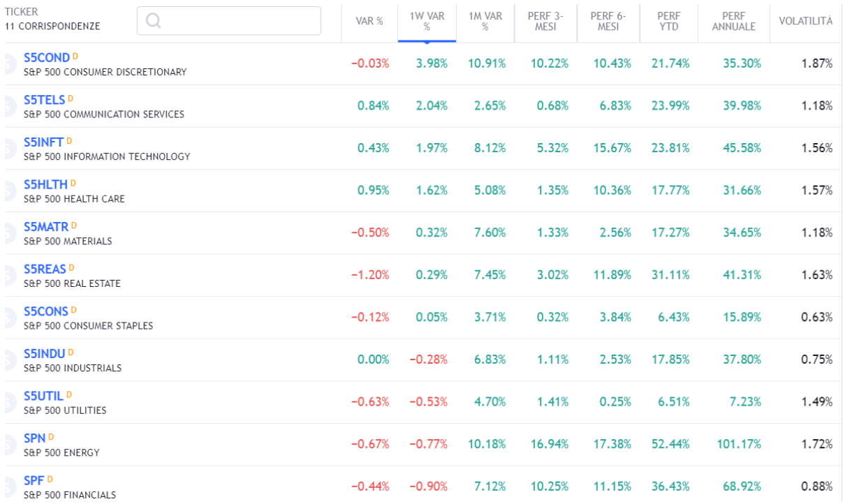The image size is (845, 504).
Task: Click the 7.23% annual value for S5UTIL
Action: 744,402
